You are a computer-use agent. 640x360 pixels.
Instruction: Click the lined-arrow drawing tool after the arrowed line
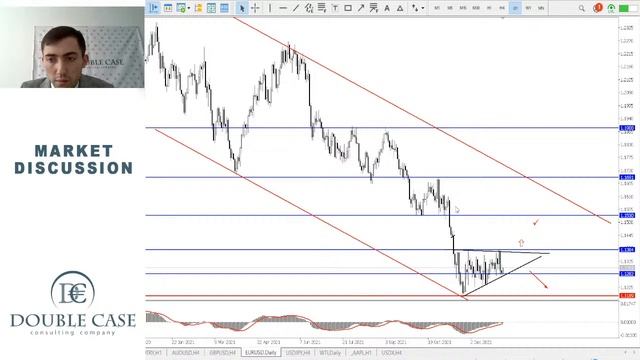[x=373, y=8]
